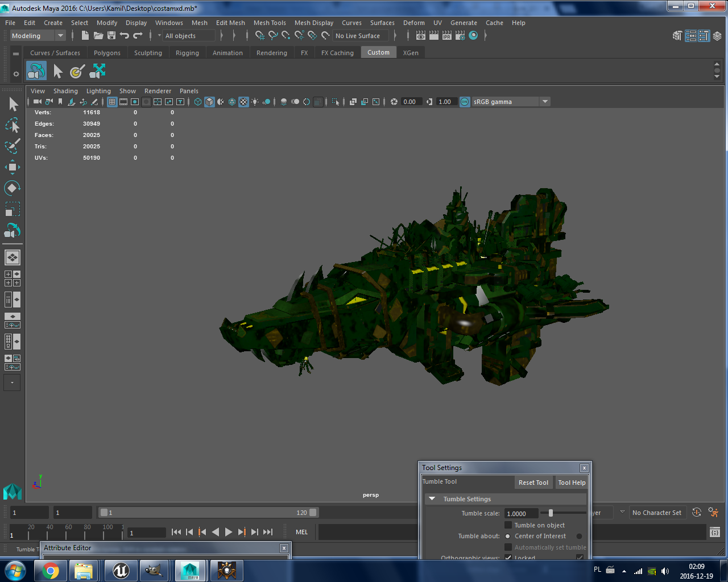Image resolution: width=728 pixels, height=582 pixels.
Task: Toggle the viewport grid display icon
Action: click(x=111, y=101)
